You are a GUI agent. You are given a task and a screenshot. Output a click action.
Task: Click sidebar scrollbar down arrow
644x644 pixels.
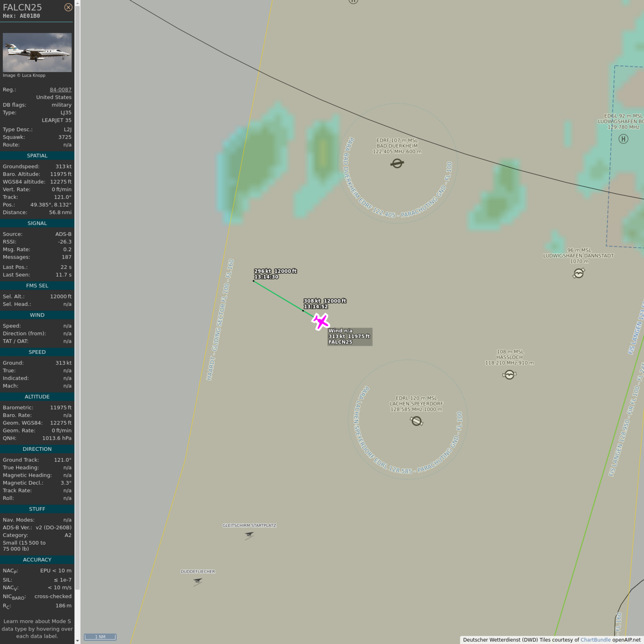coord(77,640)
